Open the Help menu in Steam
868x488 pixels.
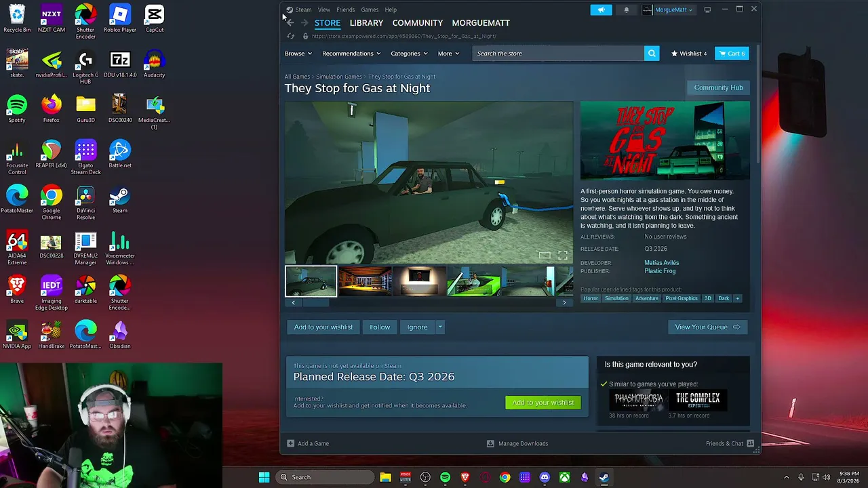391,9
